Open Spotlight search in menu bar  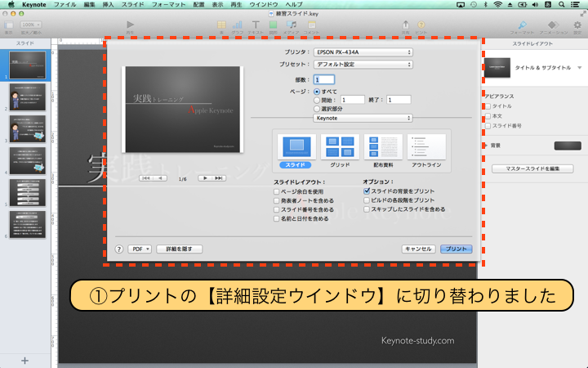561,5
